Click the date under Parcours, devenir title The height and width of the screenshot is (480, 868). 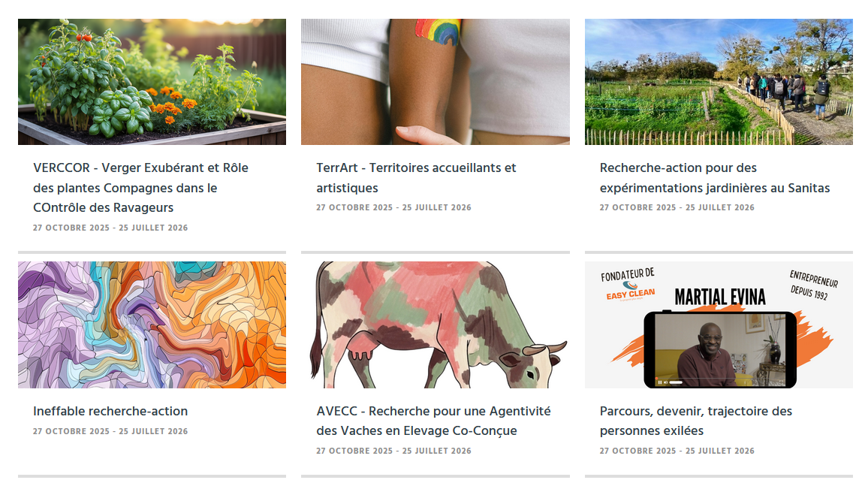(677, 451)
